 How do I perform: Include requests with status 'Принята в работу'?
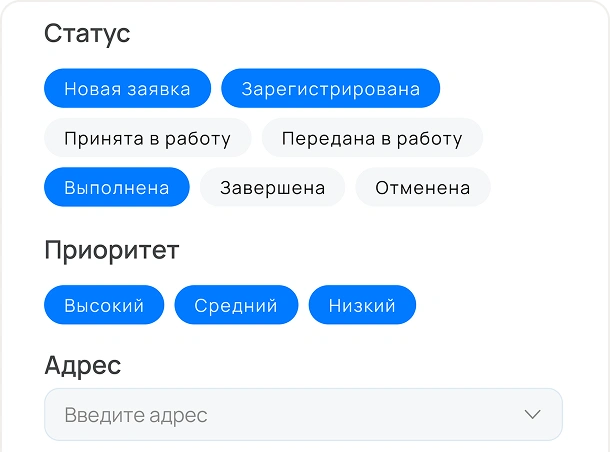click(147, 138)
